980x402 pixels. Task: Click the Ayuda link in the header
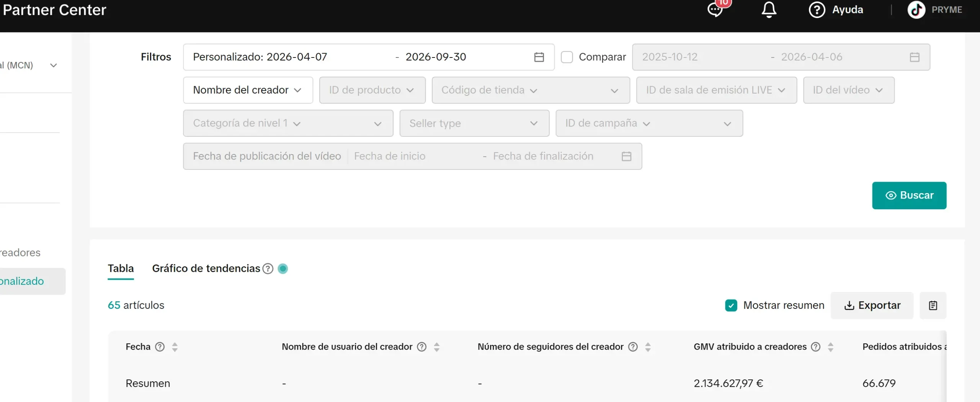coord(848,10)
